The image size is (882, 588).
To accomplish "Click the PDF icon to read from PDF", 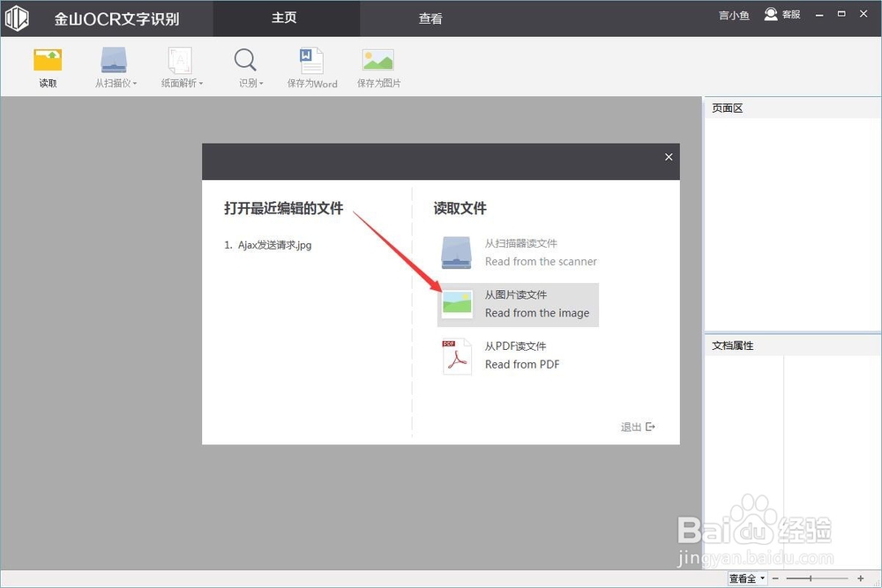I will click(x=455, y=354).
